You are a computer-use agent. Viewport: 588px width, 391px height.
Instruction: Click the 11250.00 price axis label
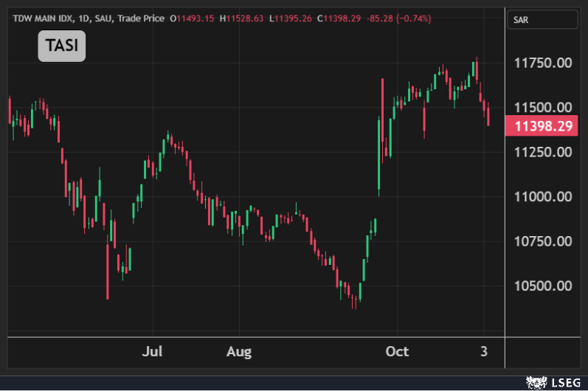[543, 152]
